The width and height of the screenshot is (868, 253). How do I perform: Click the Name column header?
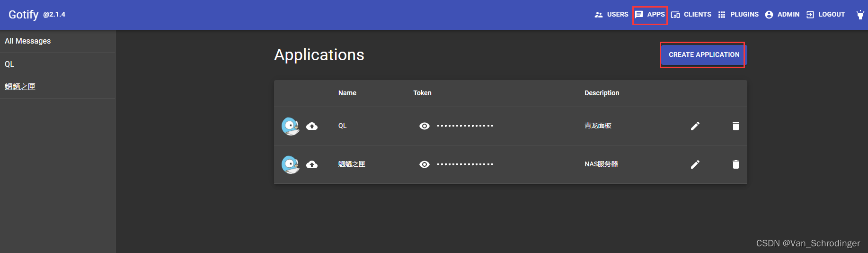(347, 93)
